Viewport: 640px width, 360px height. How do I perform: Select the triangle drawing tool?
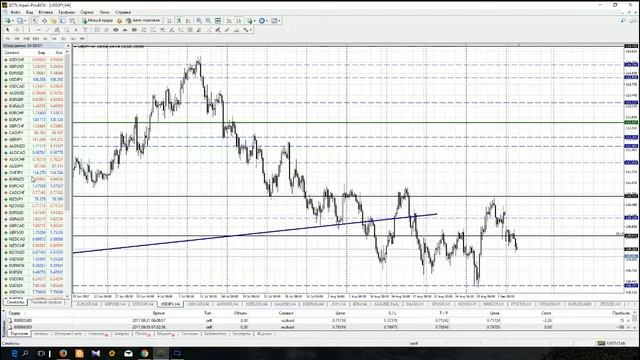(x=125, y=30)
